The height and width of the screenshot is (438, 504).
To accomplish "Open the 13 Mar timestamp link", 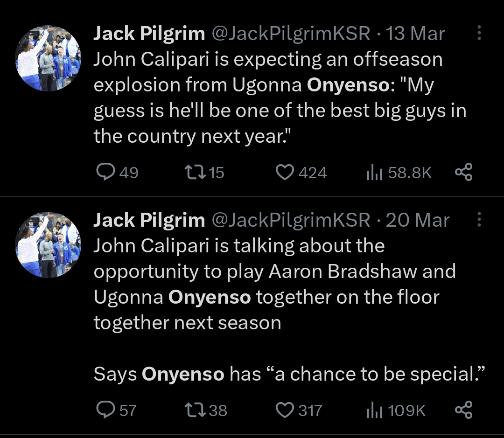I will pyautogui.click(x=415, y=34).
